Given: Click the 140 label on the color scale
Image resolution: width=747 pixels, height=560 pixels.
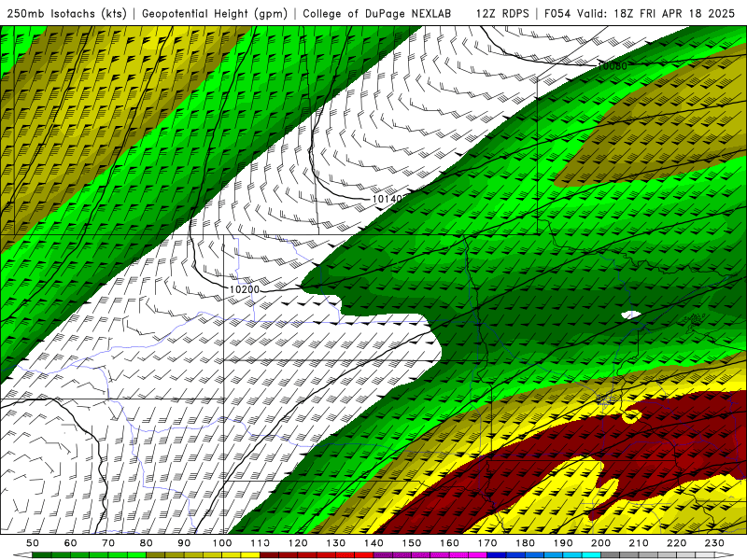Looking at the screenshot, I should pyautogui.click(x=373, y=543).
